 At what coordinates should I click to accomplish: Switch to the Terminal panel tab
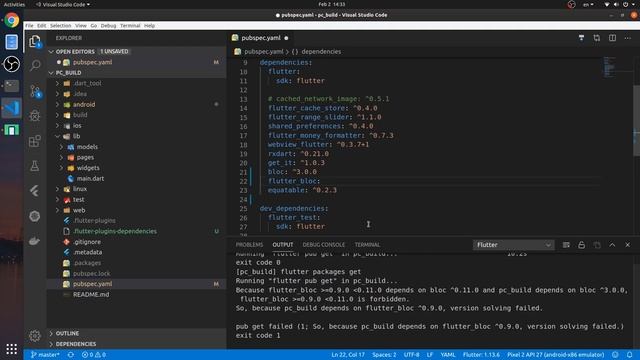click(x=367, y=245)
